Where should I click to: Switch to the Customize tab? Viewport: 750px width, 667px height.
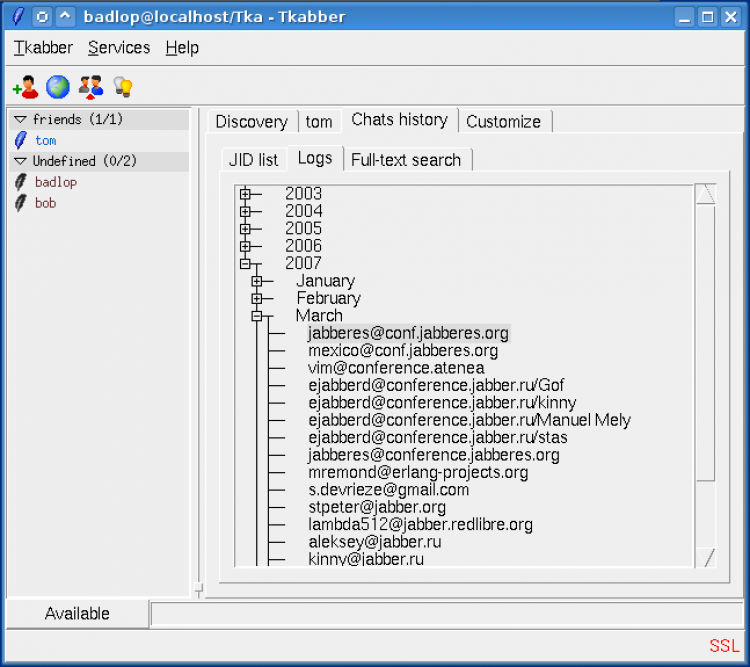(504, 122)
